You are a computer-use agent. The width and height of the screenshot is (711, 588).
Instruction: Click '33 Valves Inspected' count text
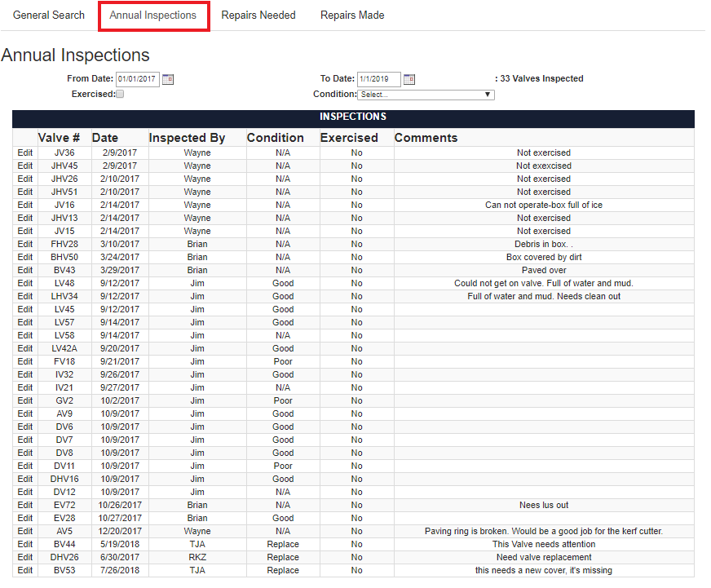click(541, 78)
